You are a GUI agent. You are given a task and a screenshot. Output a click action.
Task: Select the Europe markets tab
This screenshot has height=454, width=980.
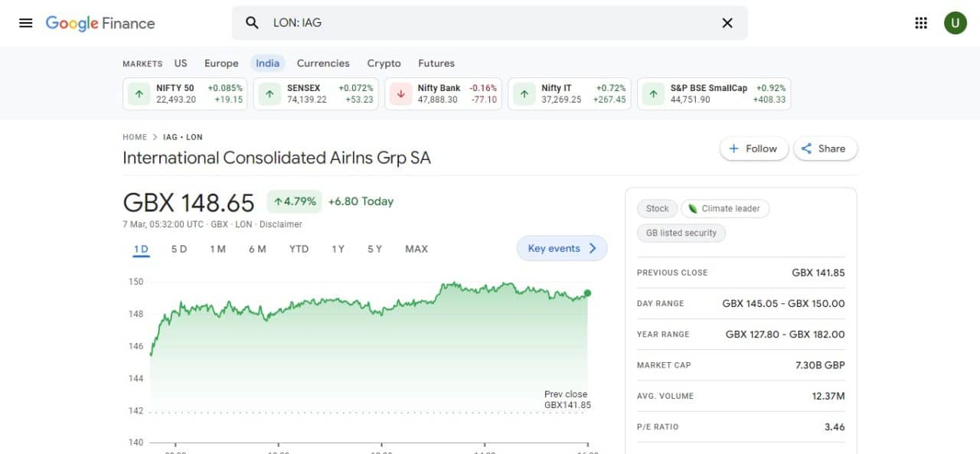pyautogui.click(x=221, y=64)
